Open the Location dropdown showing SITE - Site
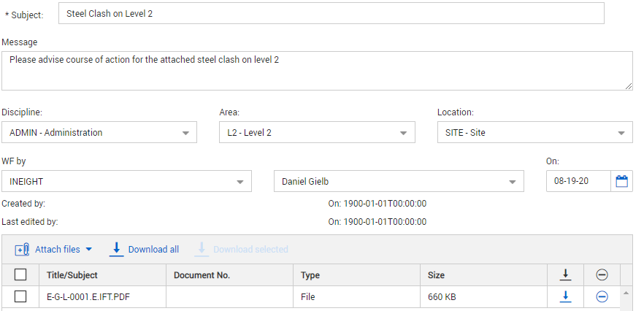This screenshot has height=311, width=644. (x=621, y=134)
